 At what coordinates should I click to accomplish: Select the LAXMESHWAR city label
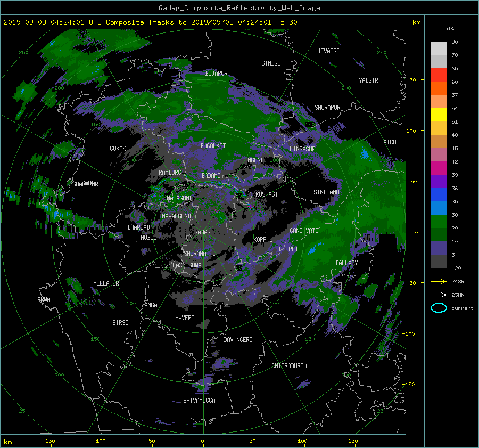(188, 265)
